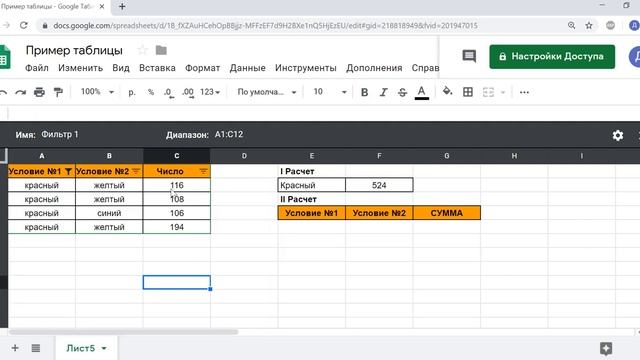The image size is (640, 360).
Task: Open filter view settings gear
Action: click(618, 135)
